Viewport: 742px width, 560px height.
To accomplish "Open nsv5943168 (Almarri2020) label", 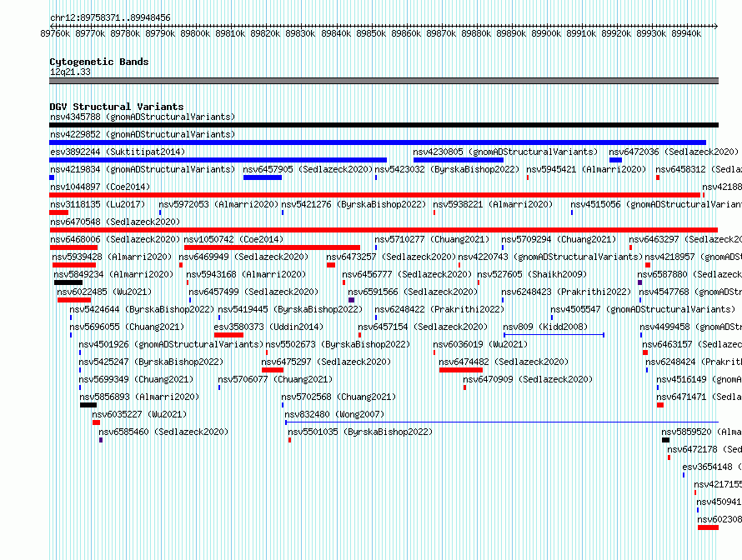I will (246, 274).
